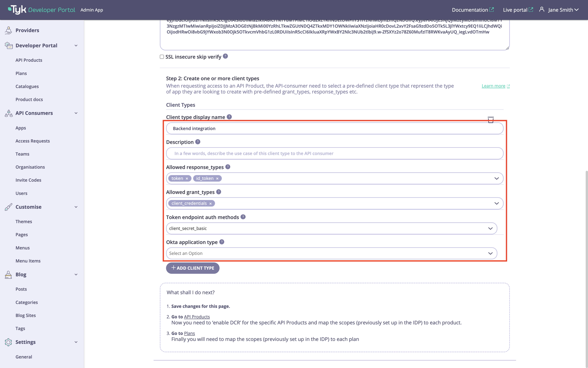Expand the Allowed grant_types dropdown
Screen dimensions: 588x368
[496, 203]
